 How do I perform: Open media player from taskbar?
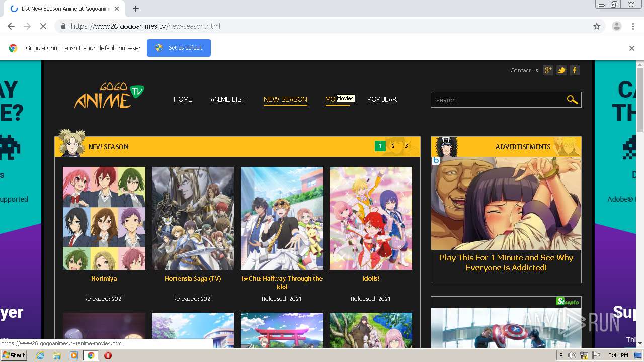click(74, 355)
